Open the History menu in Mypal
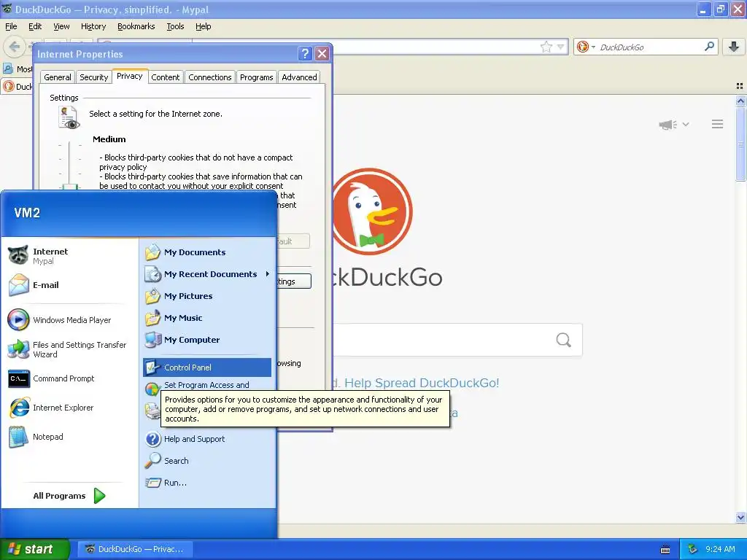The image size is (747, 560). point(93,26)
